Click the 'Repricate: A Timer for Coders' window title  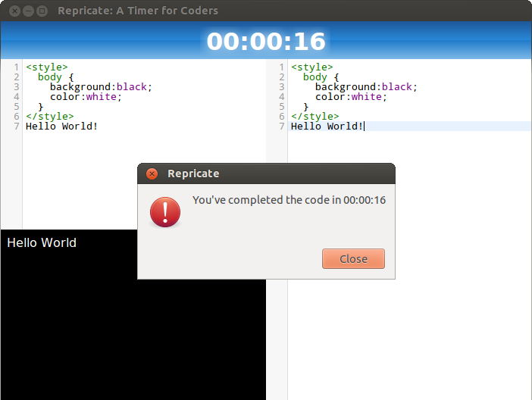pos(138,11)
